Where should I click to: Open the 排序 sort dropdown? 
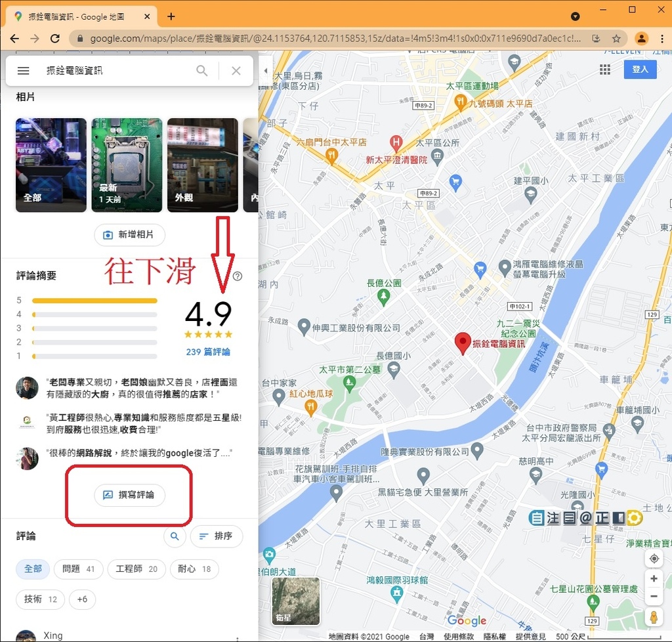coord(217,536)
